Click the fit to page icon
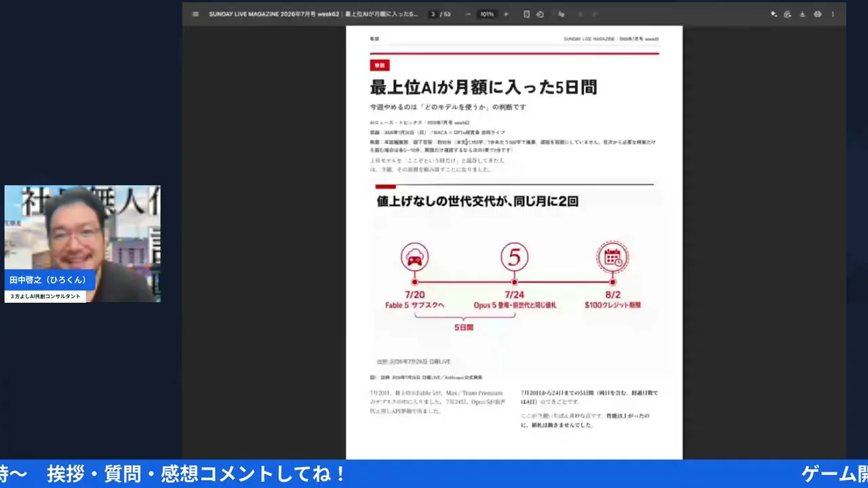This screenshot has width=868, height=488. click(x=527, y=14)
